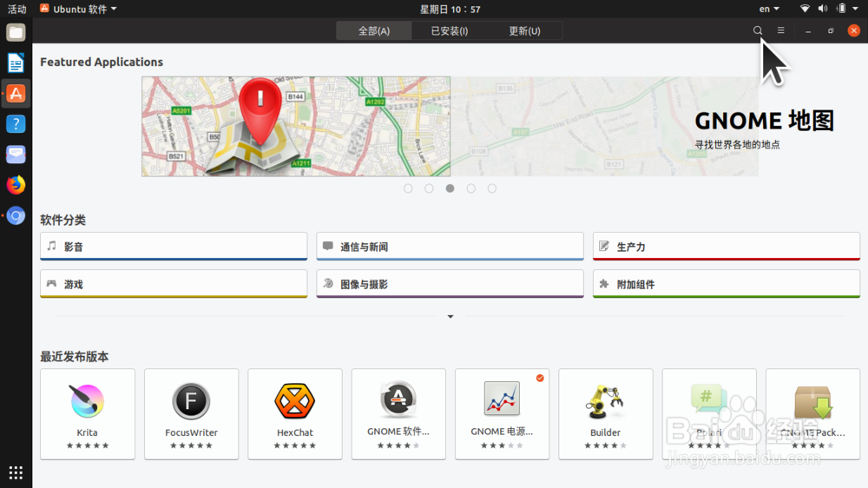The image size is (868, 488).
Task: Switch to the 更新(U) tab
Action: point(524,31)
